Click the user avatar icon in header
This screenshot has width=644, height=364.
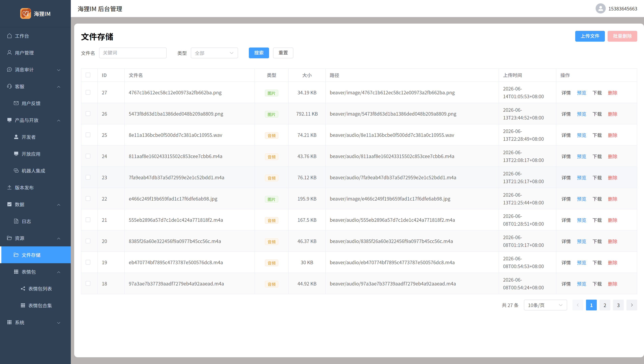pos(601,8)
